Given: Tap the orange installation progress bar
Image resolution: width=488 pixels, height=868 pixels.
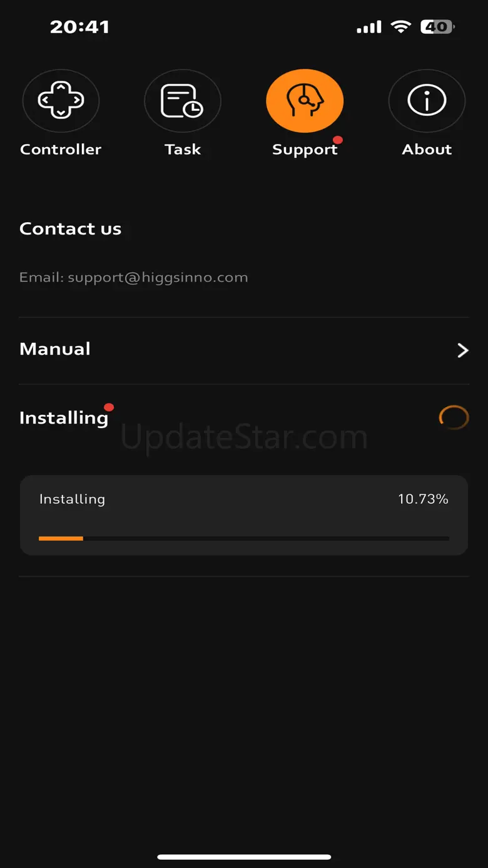Looking at the screenshot, I should (x=244, y=538).
